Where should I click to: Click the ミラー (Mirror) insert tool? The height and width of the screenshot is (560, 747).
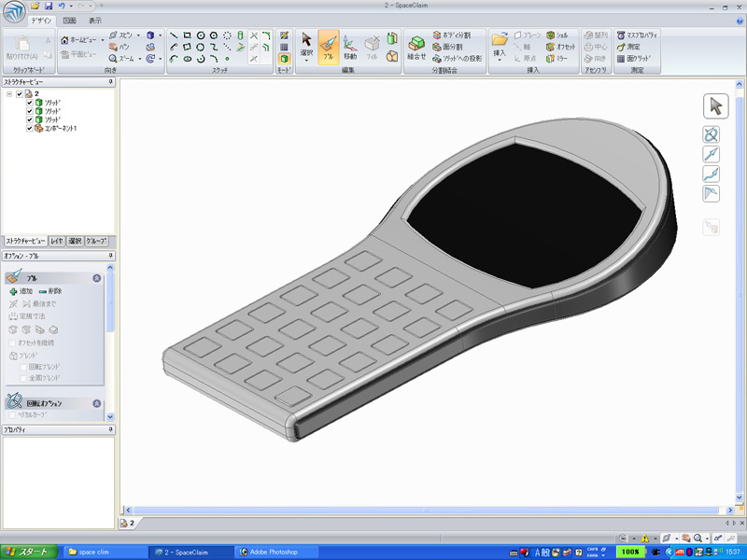pos(557,58)
